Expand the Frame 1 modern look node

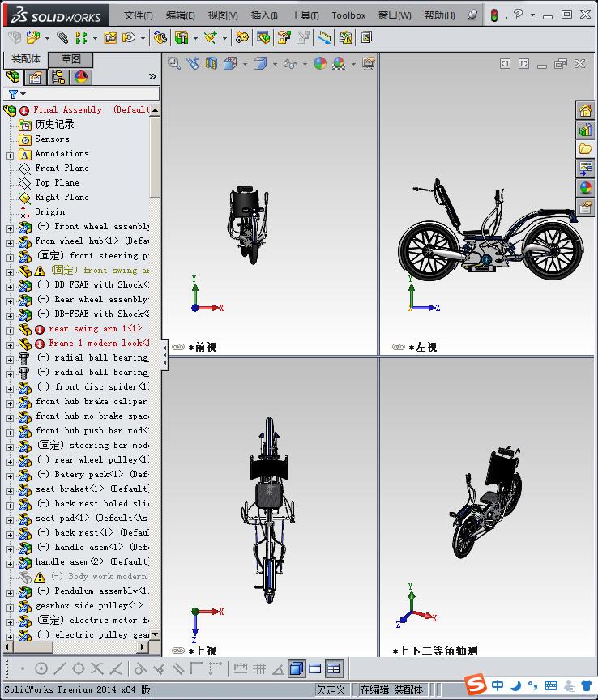click(10, 345)
